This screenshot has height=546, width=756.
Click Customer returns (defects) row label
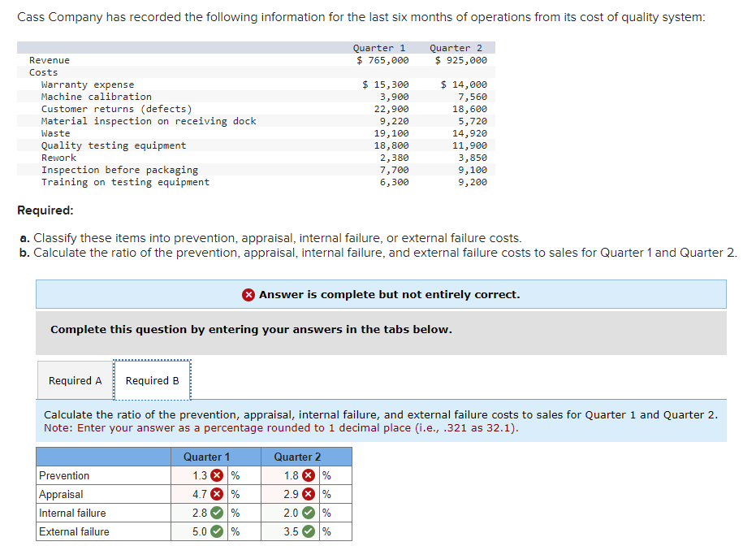117,109
